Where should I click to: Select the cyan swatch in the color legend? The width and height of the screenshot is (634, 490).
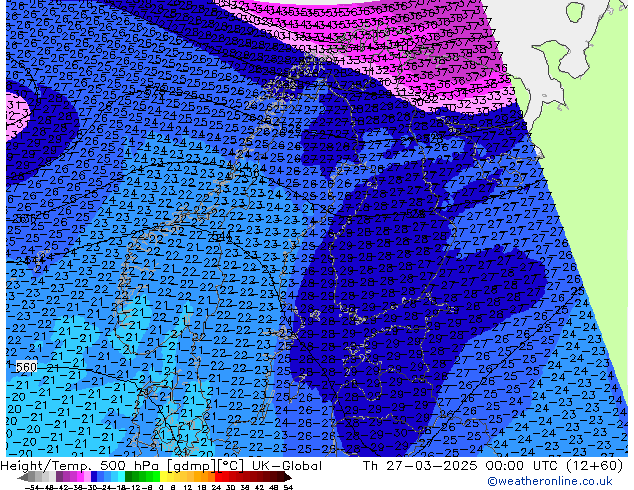point(122,478)
